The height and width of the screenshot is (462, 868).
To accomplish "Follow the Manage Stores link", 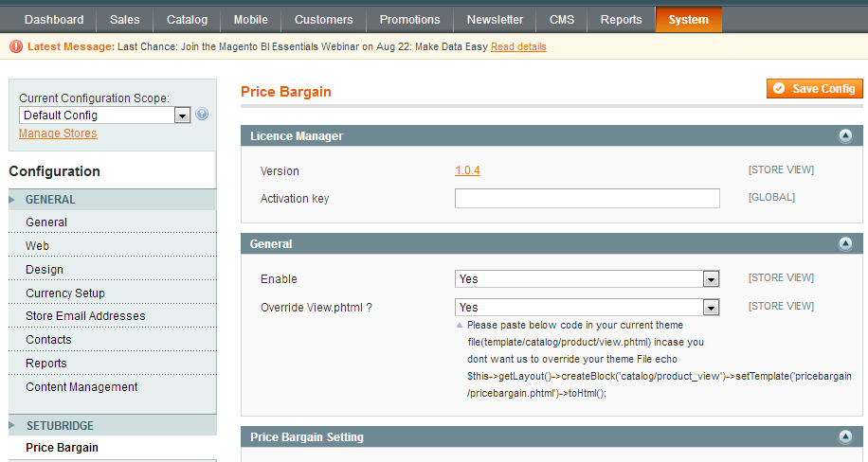I will pyautogui.click(x=58, y=133).
